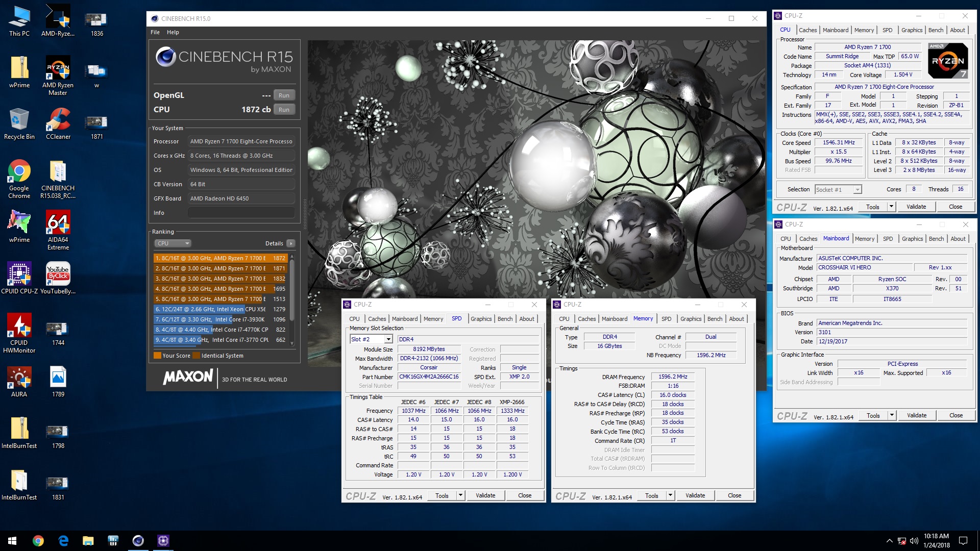Switch to Cinebench taskbar button
This screenshot has width=980, height=551.
pos(138,541)
